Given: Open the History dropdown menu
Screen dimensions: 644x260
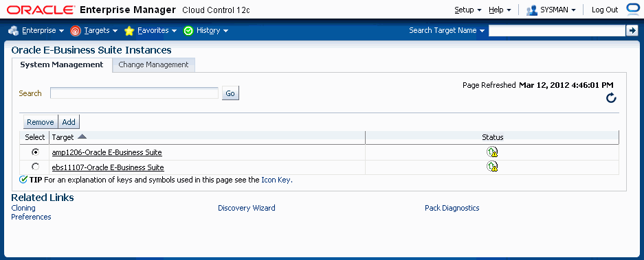Looking at the screenshot, I should click(212, 30).
